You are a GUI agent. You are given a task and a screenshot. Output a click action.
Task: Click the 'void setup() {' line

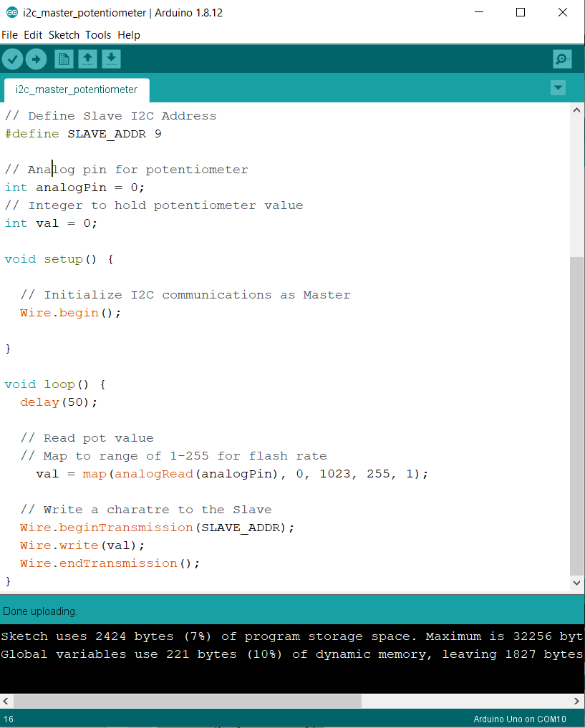[x=59, y=259]
